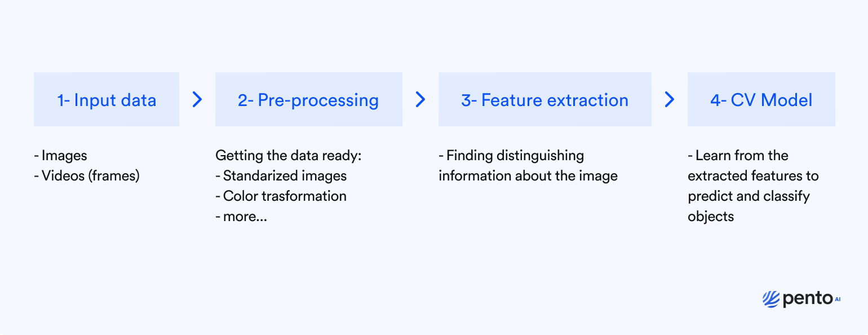Image resolution: width=868 pixels, height=335 pixels.
Task: Click the "information about the image" line
Action: coord(528,176)
